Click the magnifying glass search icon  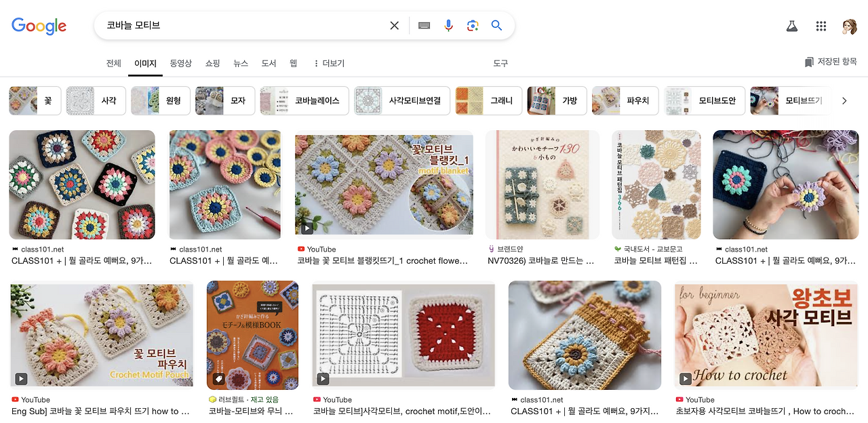[x=496, y=25]
